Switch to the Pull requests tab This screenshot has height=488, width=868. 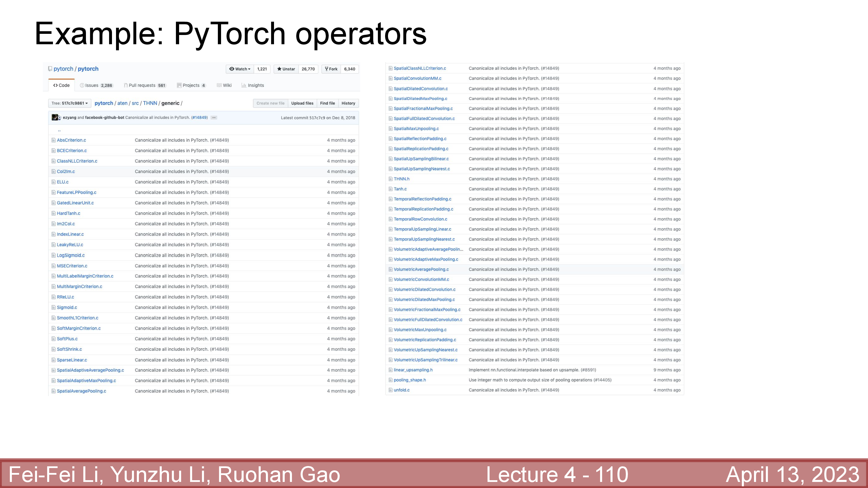tap(145, 85)
